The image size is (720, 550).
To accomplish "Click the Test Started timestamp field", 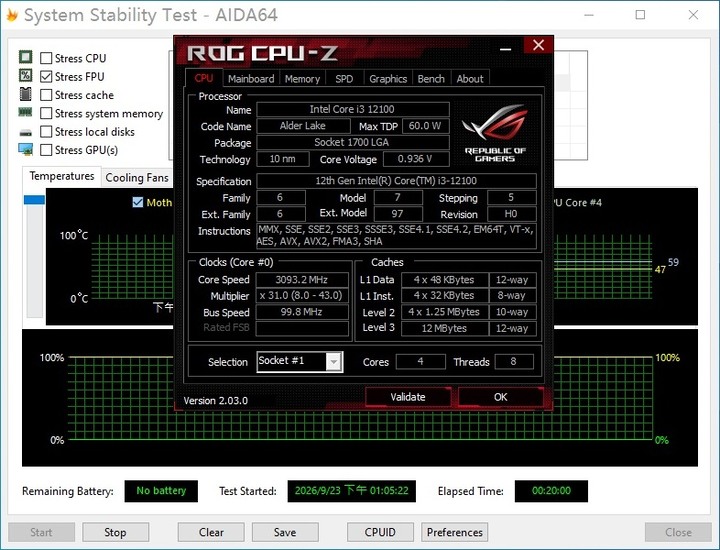I will pyautogui.click(x=352, y=491).
